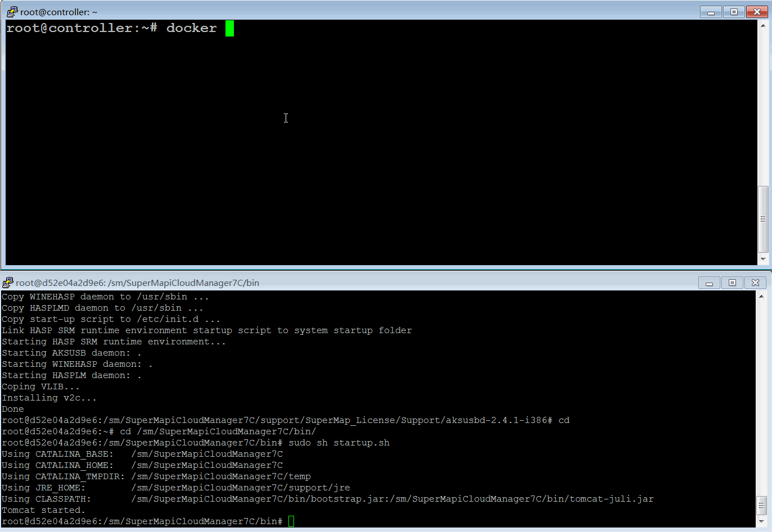Maximize the root@d52e04a2d9e6 terminal window
Screen dimensions: 772x532
coord(732,283)
